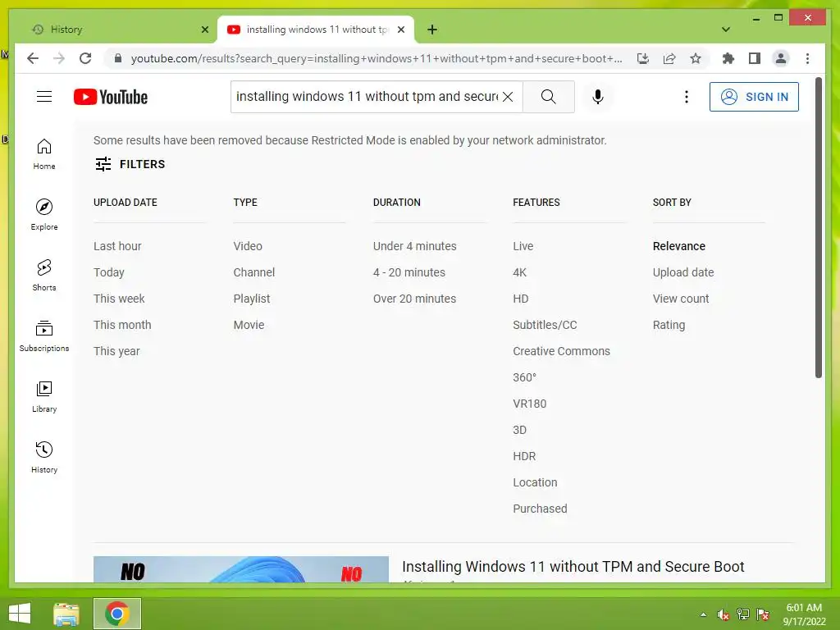The height and width of the screenshot is (630, 840).
Task: Start voice search with microphone
Action: click(x=598, y=97)
